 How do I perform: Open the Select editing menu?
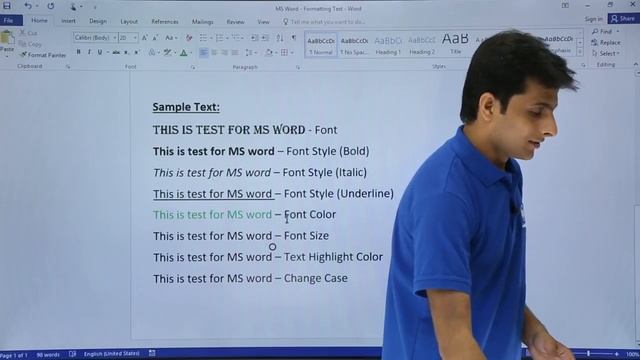606,53
